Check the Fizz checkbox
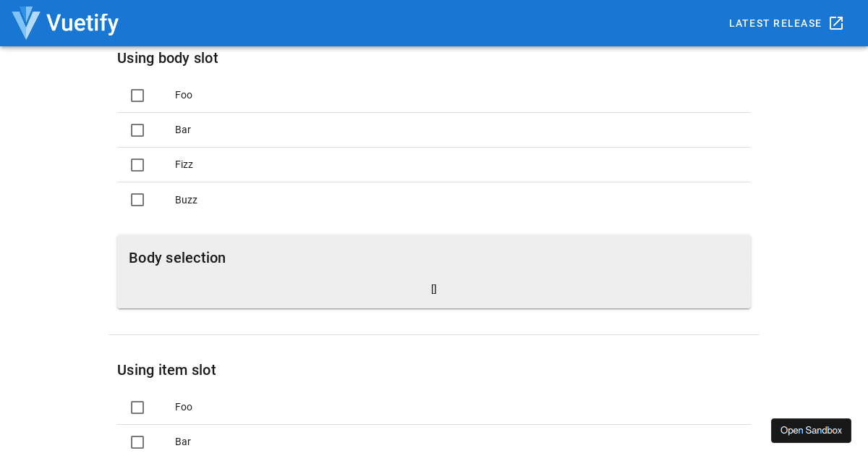The height and width of the screenshot is (456, 868). click(137, 164)
